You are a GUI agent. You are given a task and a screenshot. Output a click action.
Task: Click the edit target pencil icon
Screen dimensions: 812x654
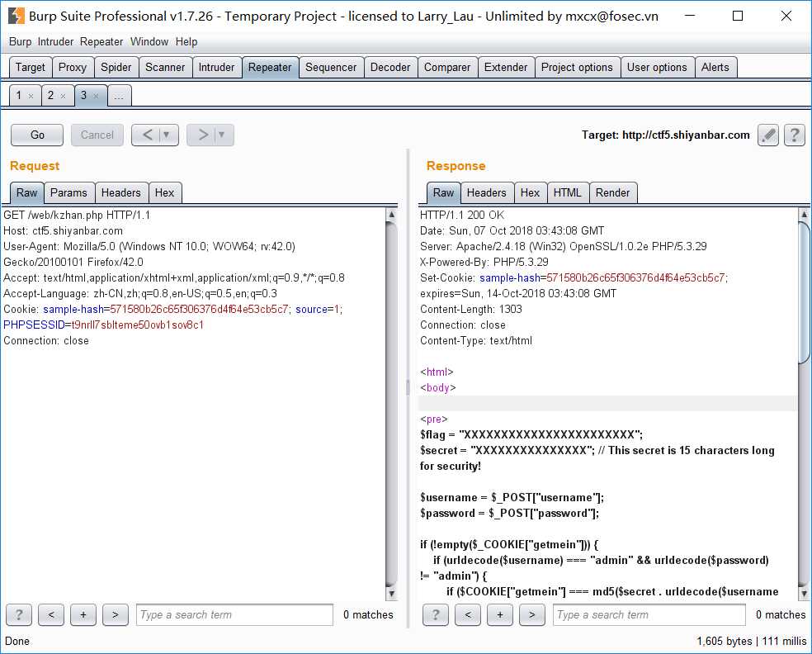[x=768, y=135]
